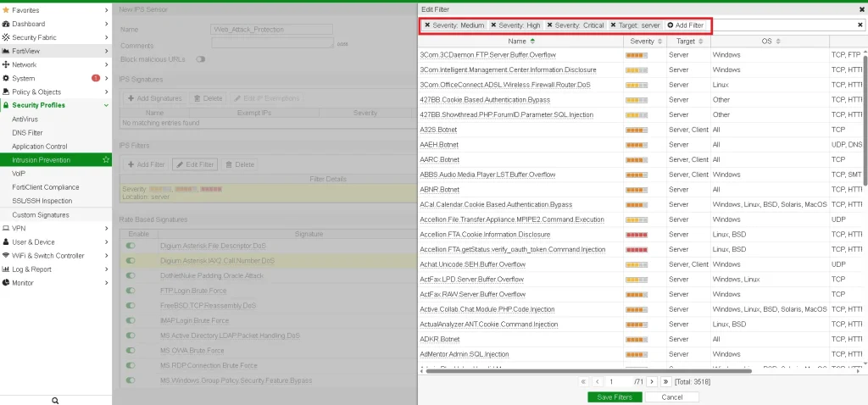The width and height of the screenshot is (868, 405).
Task: Click the Edit Filter button under IPS Filters
Action: [x=193, y=164]
